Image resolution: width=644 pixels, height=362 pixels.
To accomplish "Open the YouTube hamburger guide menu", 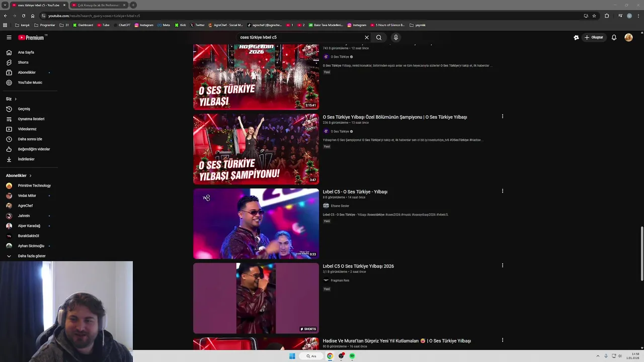I will (9, 37).
